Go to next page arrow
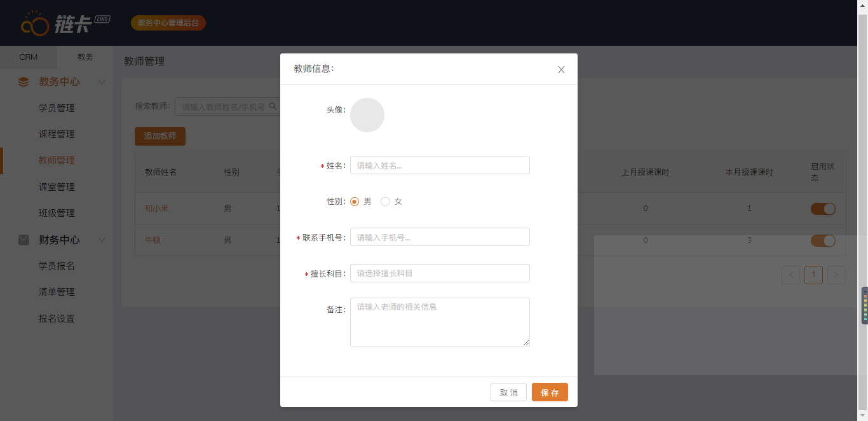Viewport: 868px width, 421px height. point(836,275)
